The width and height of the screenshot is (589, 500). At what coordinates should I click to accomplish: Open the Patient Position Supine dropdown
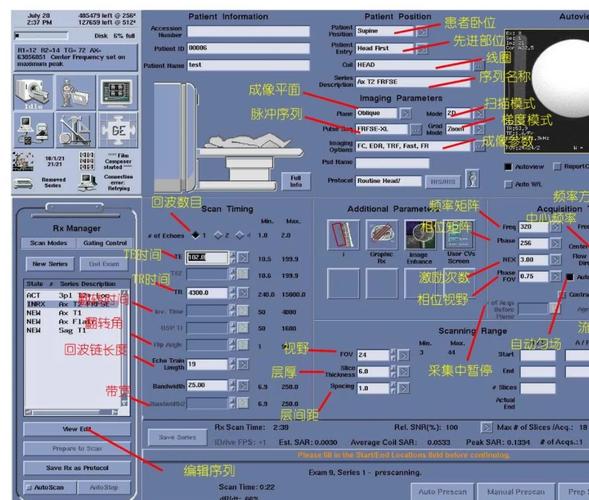click(x=422, y=31)
